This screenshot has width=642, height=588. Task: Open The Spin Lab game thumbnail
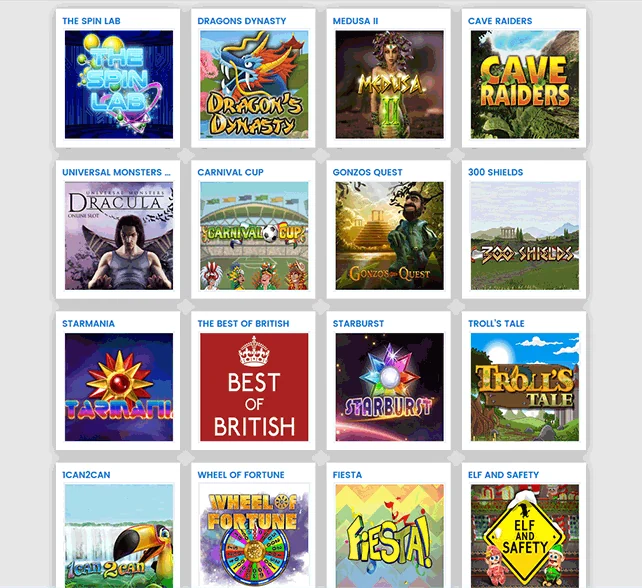(119, 84)
